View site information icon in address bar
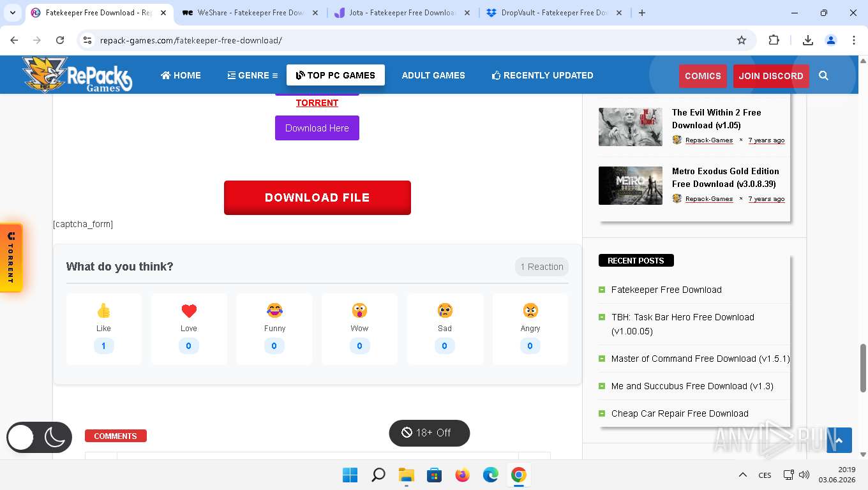 87,40
